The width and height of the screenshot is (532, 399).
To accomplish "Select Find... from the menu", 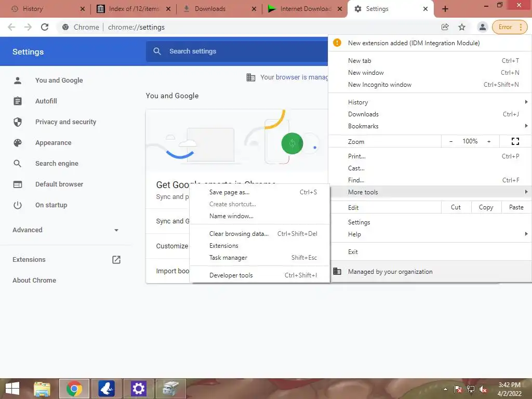I will 430,180.
